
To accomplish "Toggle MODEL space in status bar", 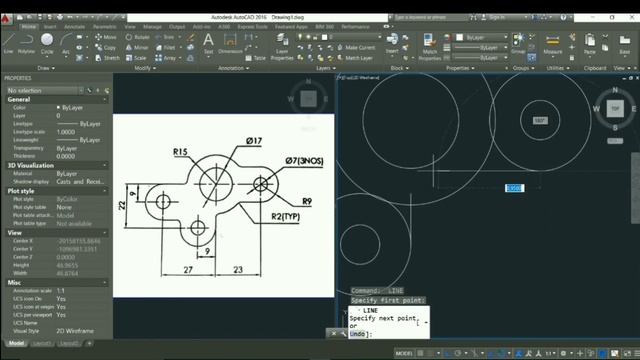I will click(404, 353).
